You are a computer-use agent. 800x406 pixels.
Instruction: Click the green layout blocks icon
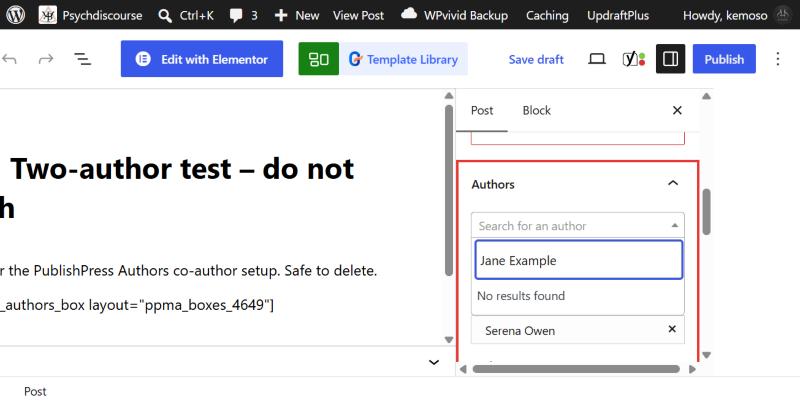tap(318, 59)
